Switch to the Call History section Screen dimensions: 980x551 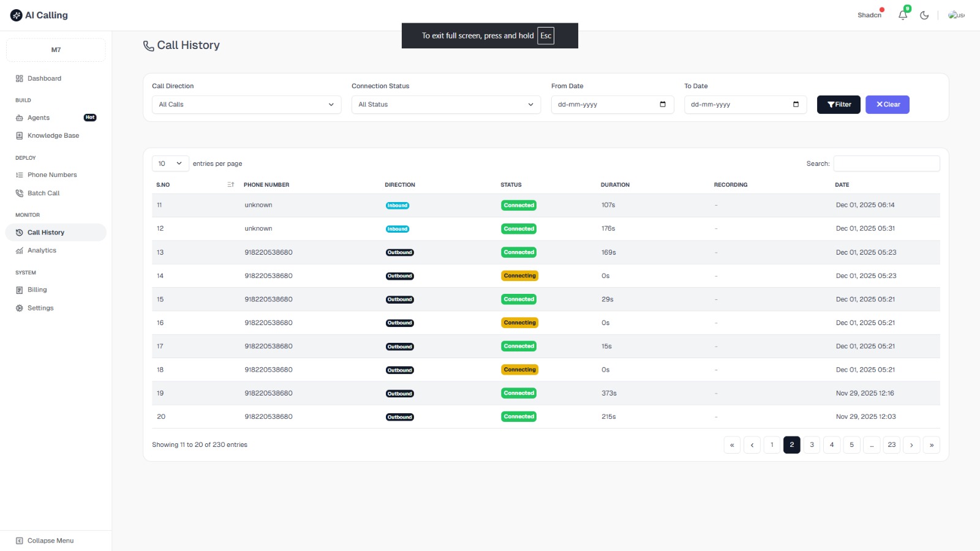pos(46,232)
